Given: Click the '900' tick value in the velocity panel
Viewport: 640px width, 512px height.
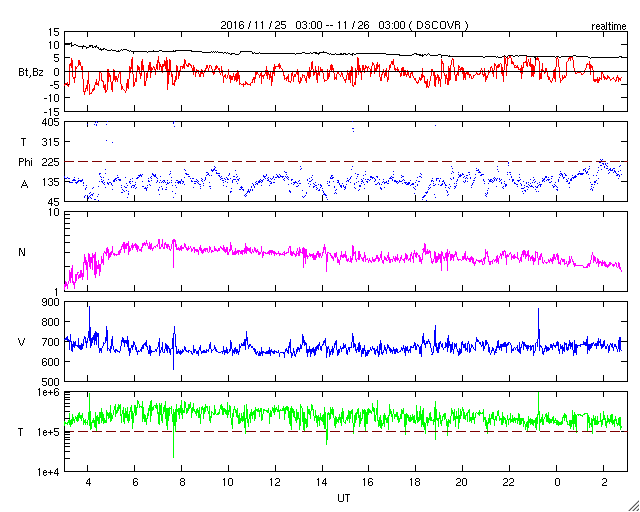Looking at the screenshot, I should [52, 302].
